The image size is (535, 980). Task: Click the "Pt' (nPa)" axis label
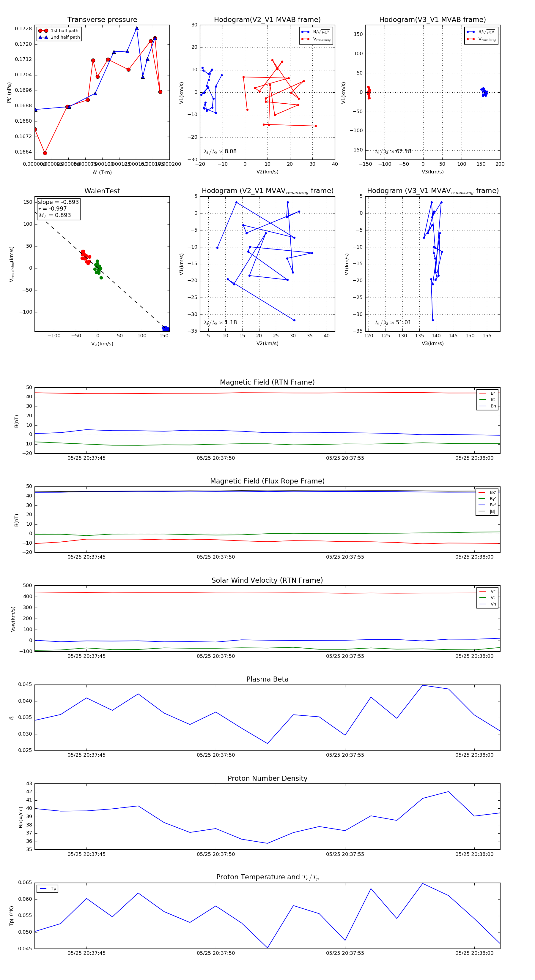tap(9, 92)
